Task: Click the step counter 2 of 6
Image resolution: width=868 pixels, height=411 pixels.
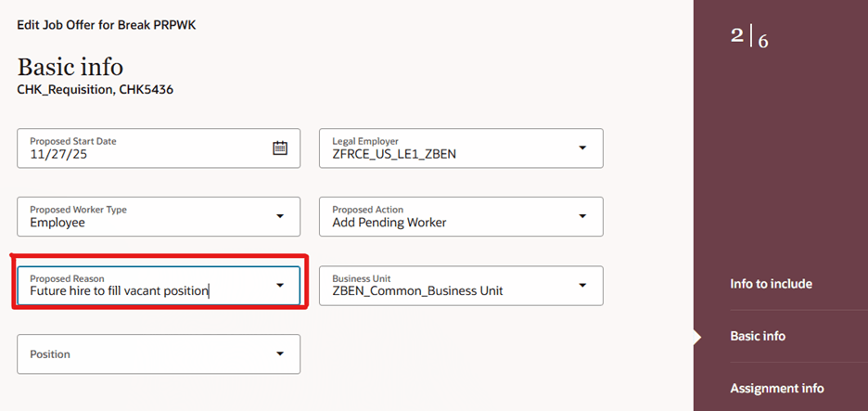Action: [x=749, y=37]
